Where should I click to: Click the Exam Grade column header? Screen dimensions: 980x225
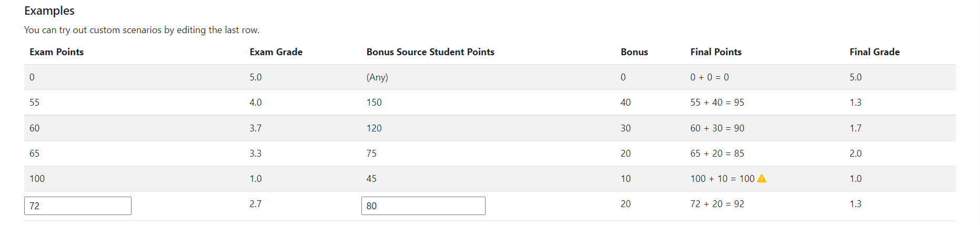tap(276, 52)
